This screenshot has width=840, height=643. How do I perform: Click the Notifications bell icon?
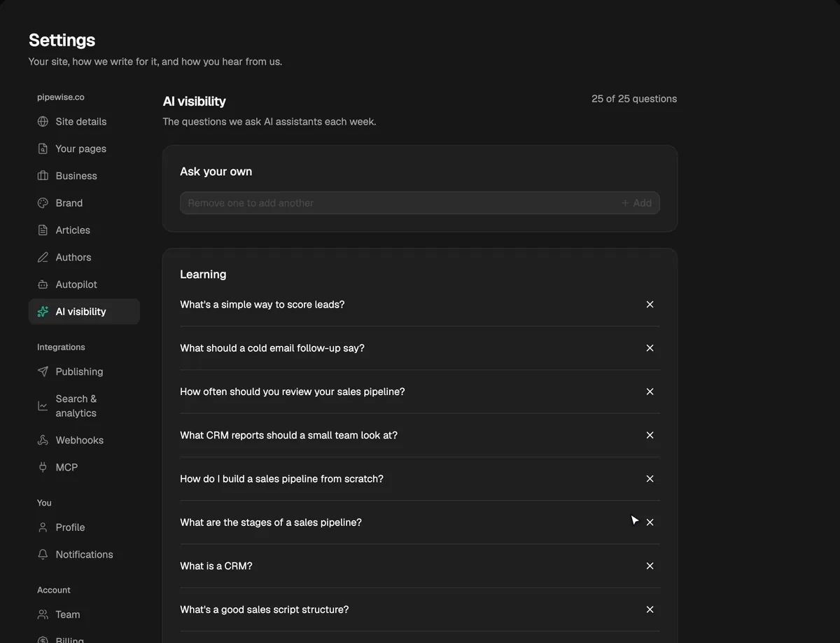(43, 555)
